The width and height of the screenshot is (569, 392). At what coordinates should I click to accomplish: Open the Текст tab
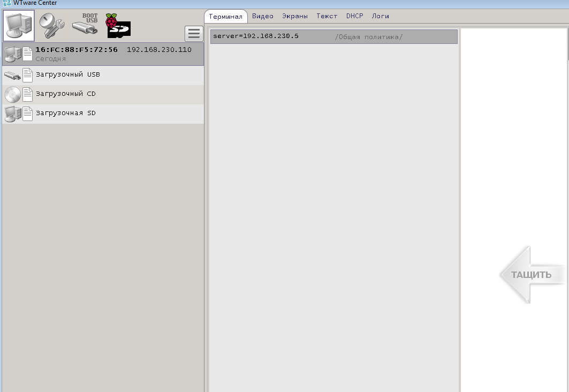point(327,16)
